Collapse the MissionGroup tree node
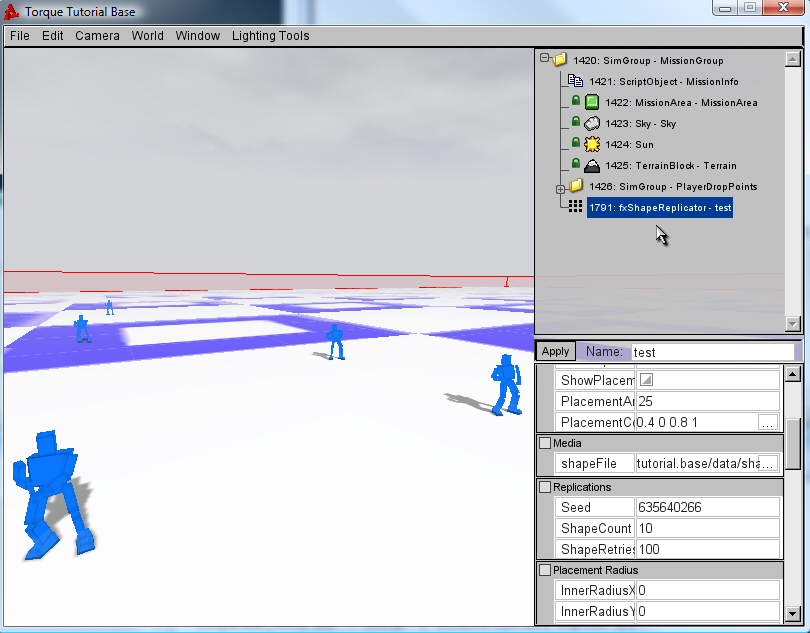Viewport: 810px width, 633px height. pyautogui.click(x=545, y=60)
